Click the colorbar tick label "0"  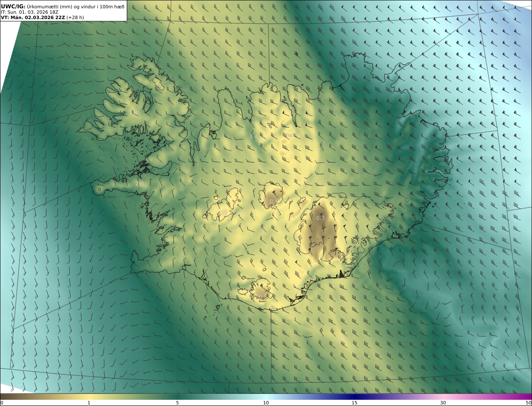[x=2, y=403]
